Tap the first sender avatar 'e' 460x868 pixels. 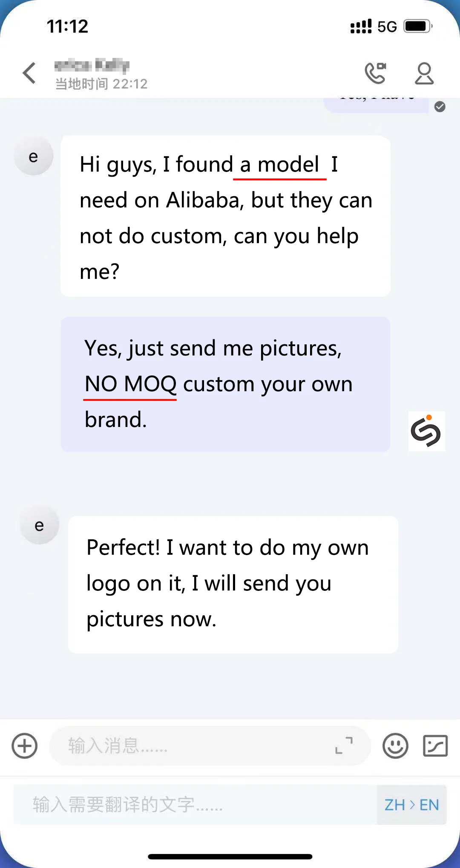click(x=34, y=156)
